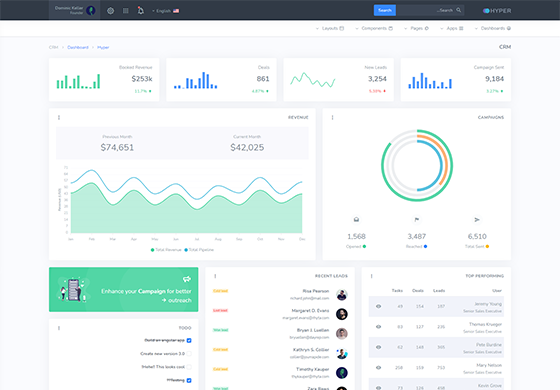The image size is (560, 390).
Task: Expand the Components menu
Action: (x=374, y=28)
